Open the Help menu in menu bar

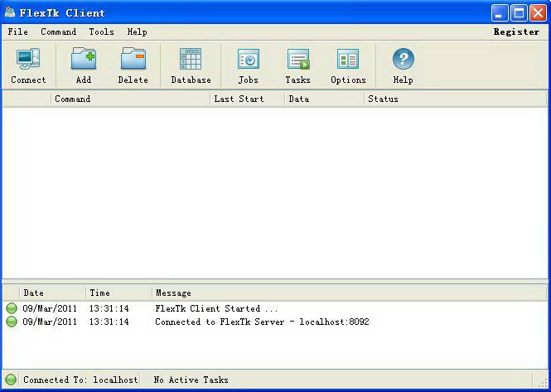[x=137, y=31]
